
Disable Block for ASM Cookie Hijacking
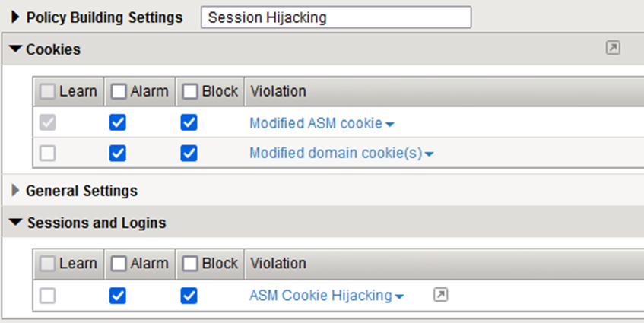[x=189, y=296]
